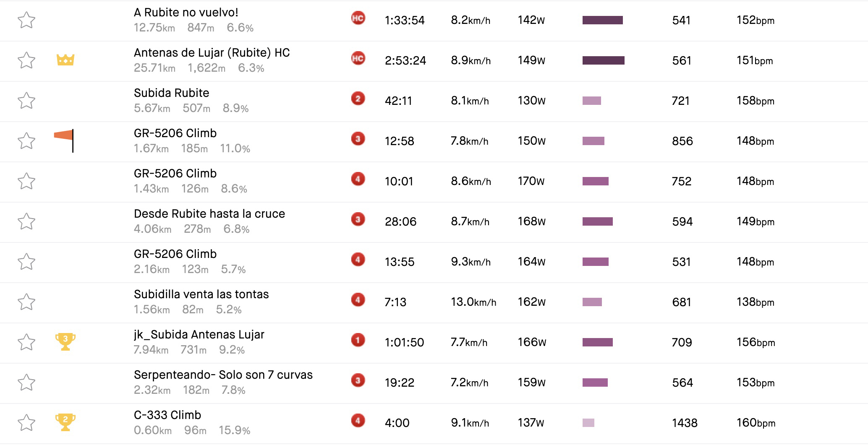Viewport: 868px width, 445px height.
Task: Click the crown icon on Antenas de Lujar
Action: 65,60
